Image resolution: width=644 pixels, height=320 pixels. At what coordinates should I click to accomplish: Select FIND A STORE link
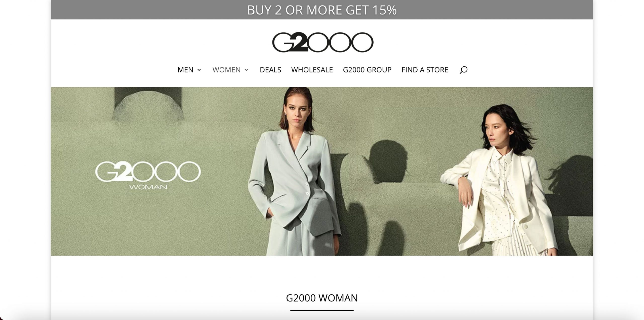[x=425, y=70]
